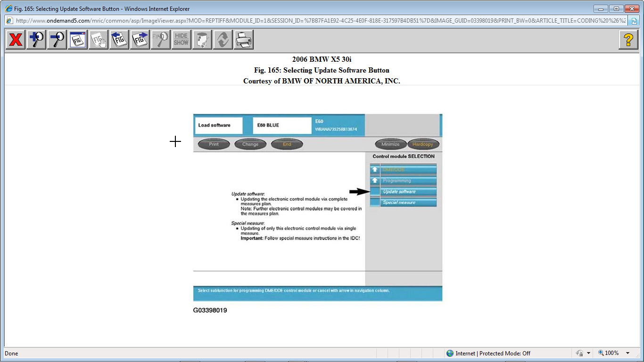Zoom in with the plus magnifier icon
This screenshot has height=362, width=644.
coord(36,40)
